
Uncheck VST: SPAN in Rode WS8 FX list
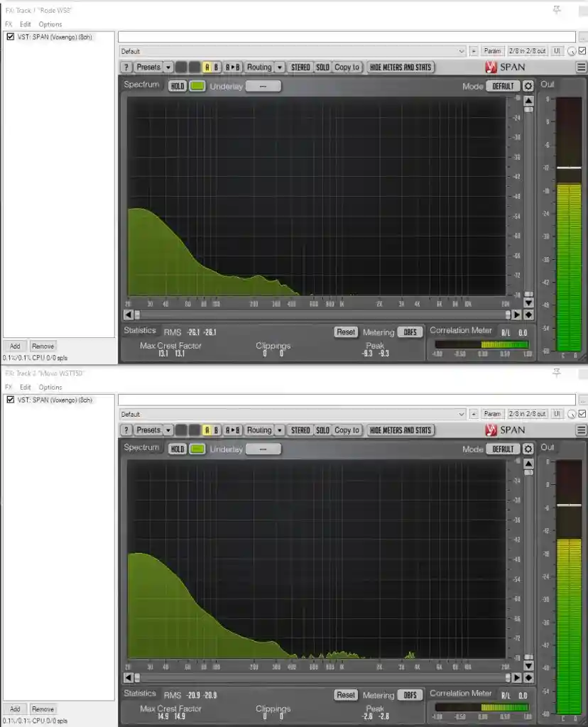coord(10,37)
